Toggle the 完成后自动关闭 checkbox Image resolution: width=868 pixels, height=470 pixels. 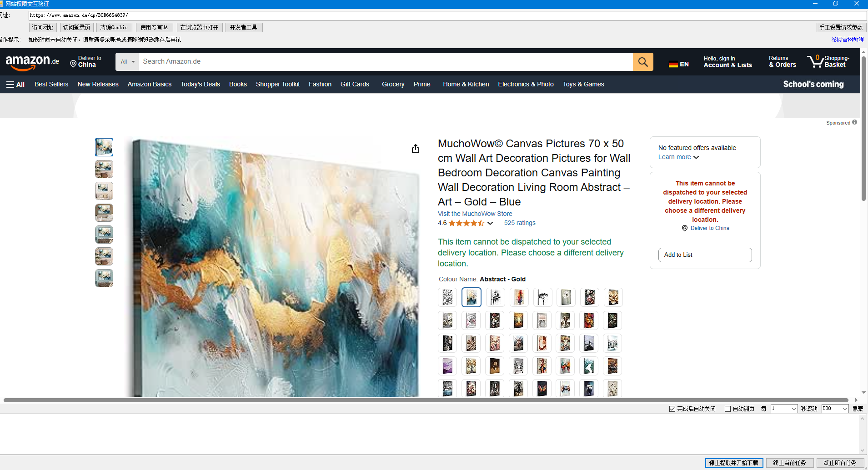tap(672, 409)
